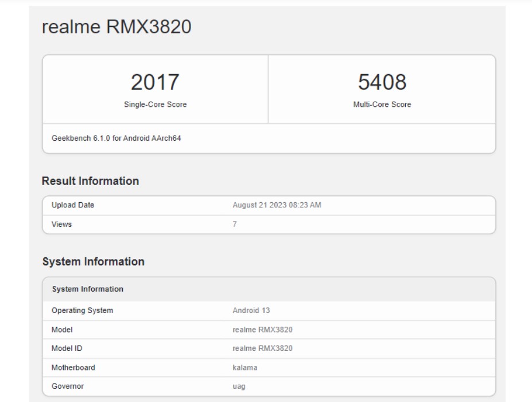Click the Governor row label
The height and width of the screenshot is (402, 532).
pos(68,386)
